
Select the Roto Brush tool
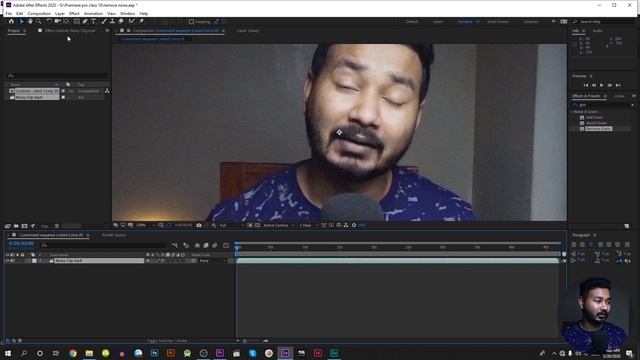[131, 21]
